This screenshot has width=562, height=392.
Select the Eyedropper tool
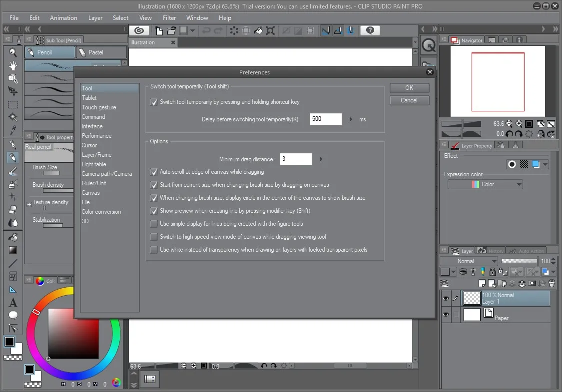13,130
